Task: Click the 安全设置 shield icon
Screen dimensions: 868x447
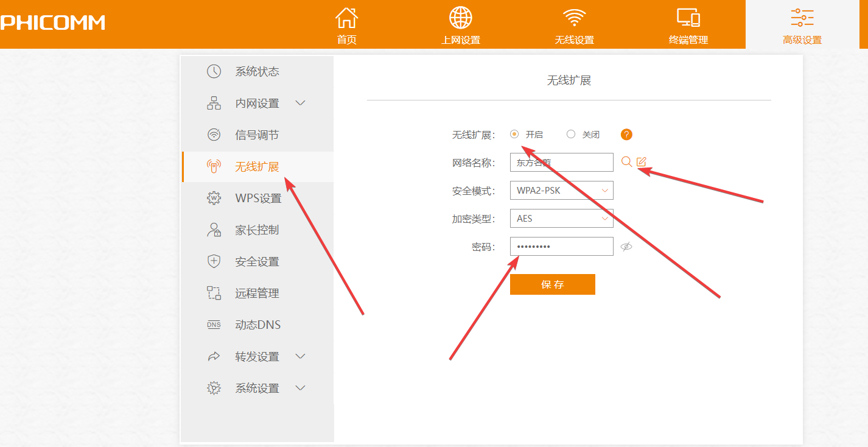Action: tap(214, 261)
